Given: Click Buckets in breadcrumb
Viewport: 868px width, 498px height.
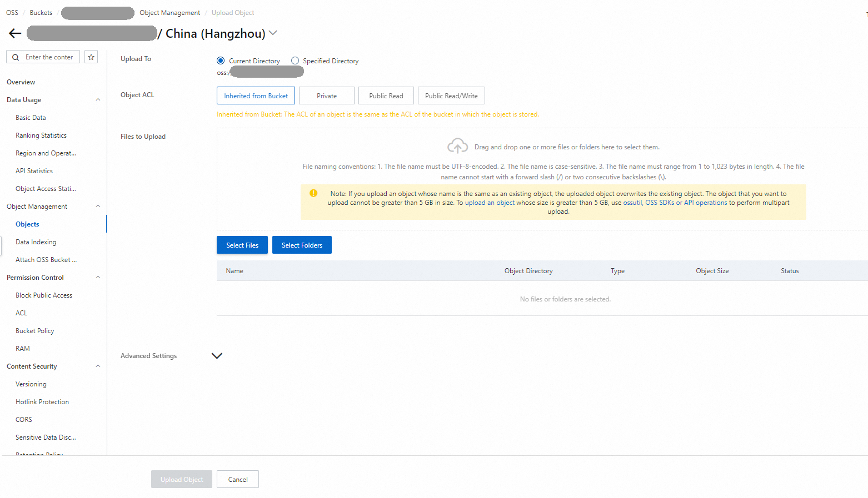Looking at the screenshot, I should pyautogui.click(x=41, y=13).
